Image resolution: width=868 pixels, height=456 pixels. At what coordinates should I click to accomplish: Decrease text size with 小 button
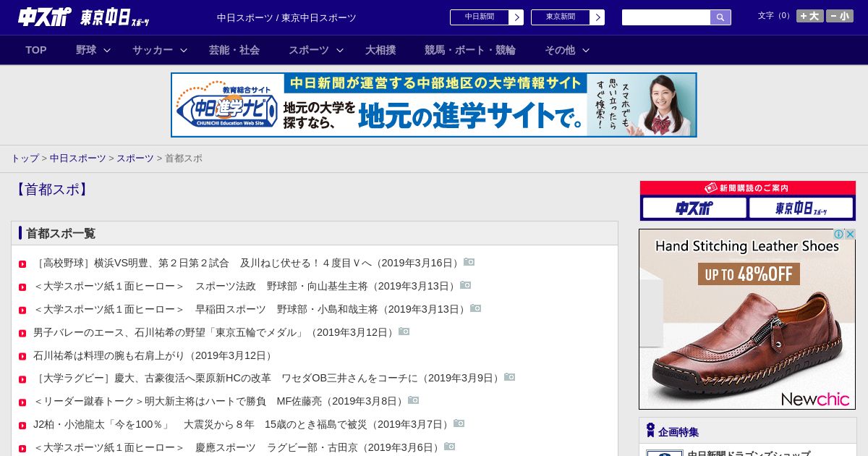point(839,16)
